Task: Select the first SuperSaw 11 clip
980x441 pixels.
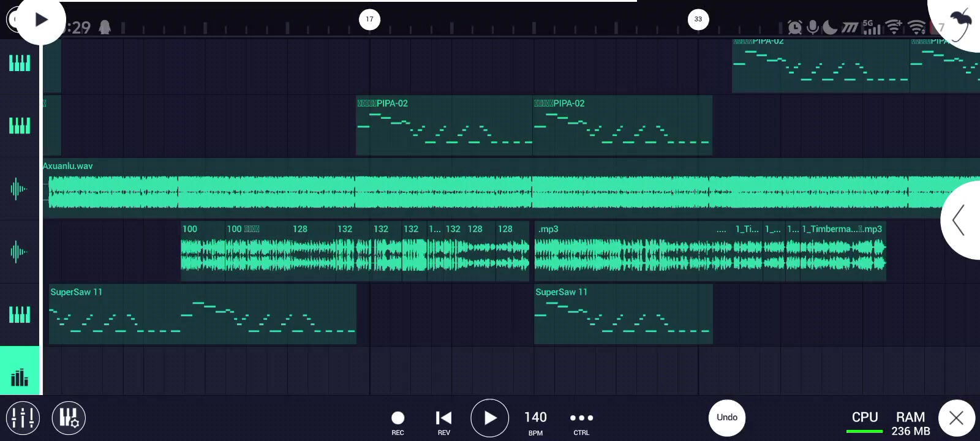Action: pos(202,314)
